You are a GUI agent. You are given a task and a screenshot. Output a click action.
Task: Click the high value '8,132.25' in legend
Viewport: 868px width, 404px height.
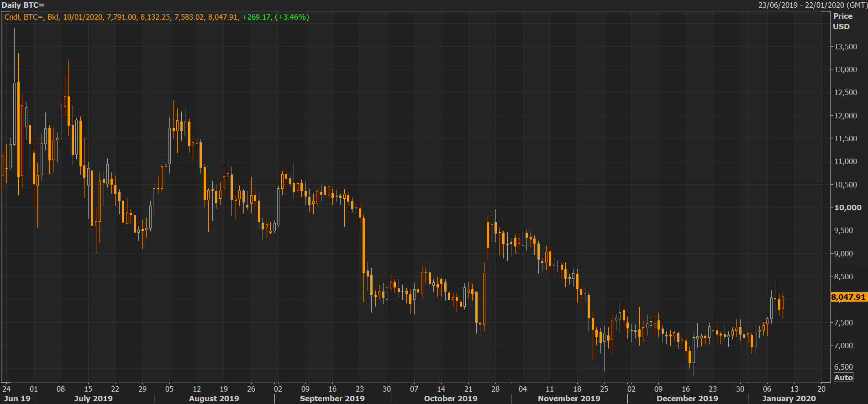[x=155, y=17]
